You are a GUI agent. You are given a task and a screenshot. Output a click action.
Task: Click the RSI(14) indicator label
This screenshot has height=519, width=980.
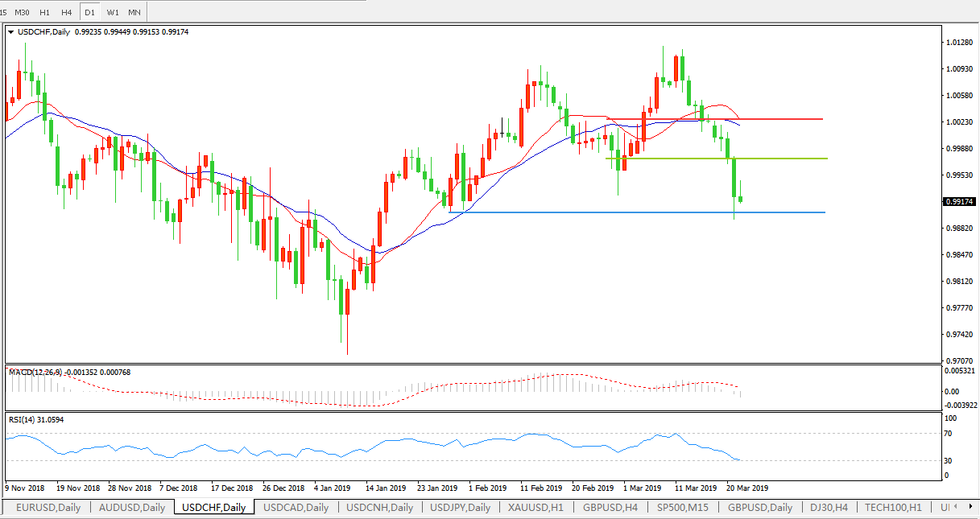point(36,419)
